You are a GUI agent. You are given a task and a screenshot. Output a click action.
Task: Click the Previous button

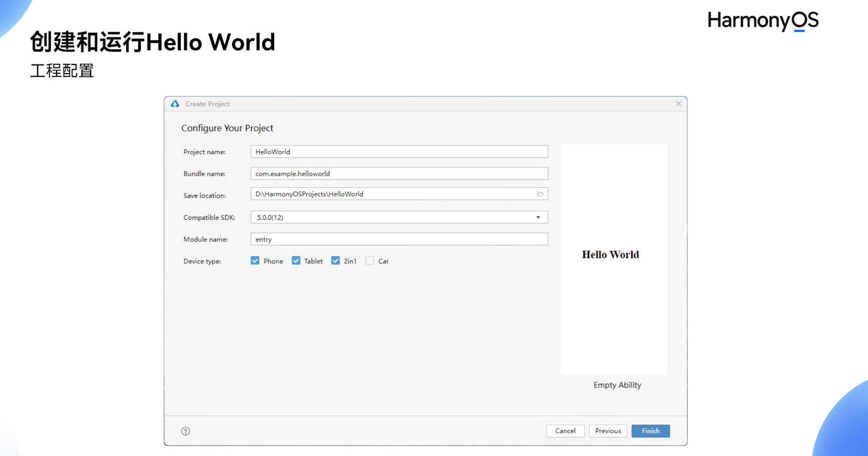click(x=608, y=431)
